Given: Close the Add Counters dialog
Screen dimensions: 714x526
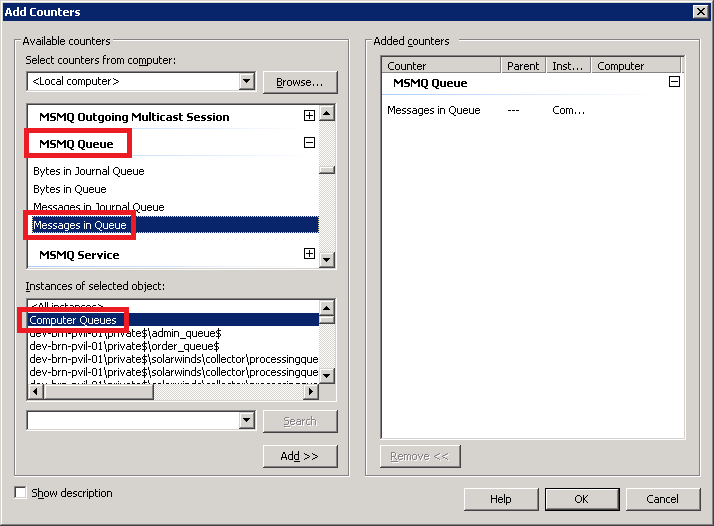Looking at the screenshot, I should 701,11.
